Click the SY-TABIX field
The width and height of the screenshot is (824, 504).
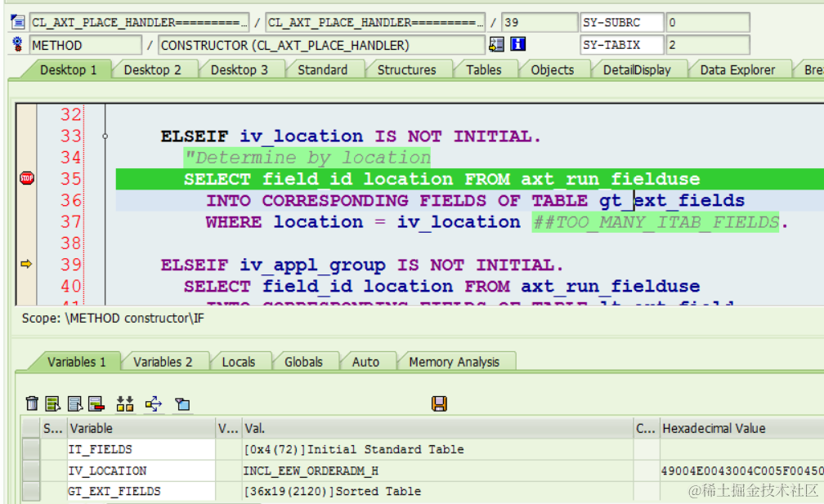tap(621, 45)
